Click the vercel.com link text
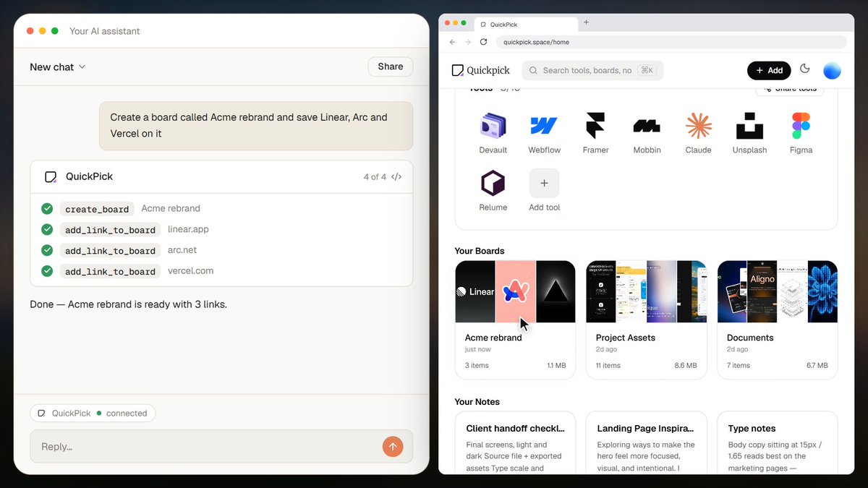The image size is (868, 488). [x=191, y=271]
